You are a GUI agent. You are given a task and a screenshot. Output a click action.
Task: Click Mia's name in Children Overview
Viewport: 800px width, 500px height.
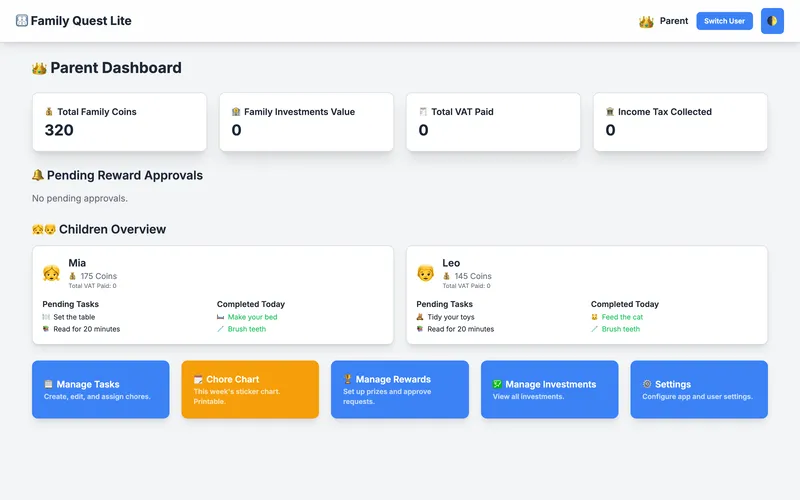(x=77, y=263)
